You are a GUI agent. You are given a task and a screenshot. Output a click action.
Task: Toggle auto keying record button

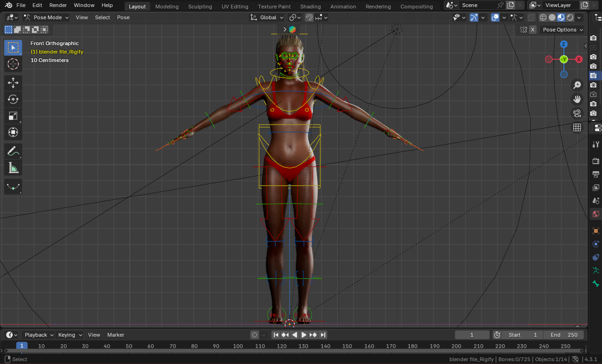pyautogui.click(x=254, y=335)
